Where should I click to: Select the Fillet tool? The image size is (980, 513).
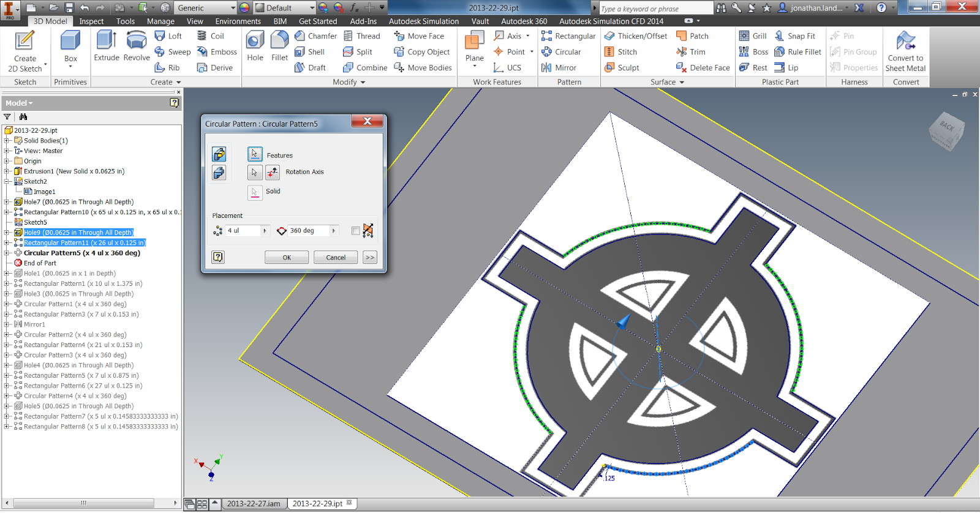[280, 47]
